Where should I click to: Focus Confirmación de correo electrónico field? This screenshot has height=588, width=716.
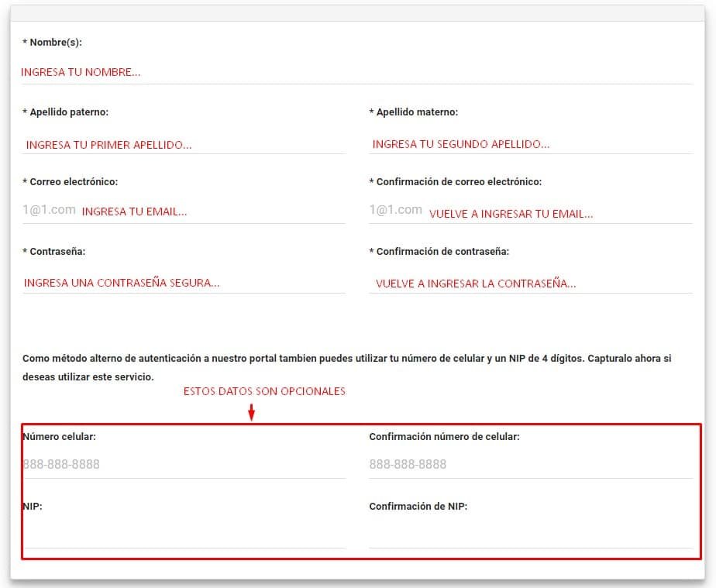pyautogui.click(x=531, y=211)
